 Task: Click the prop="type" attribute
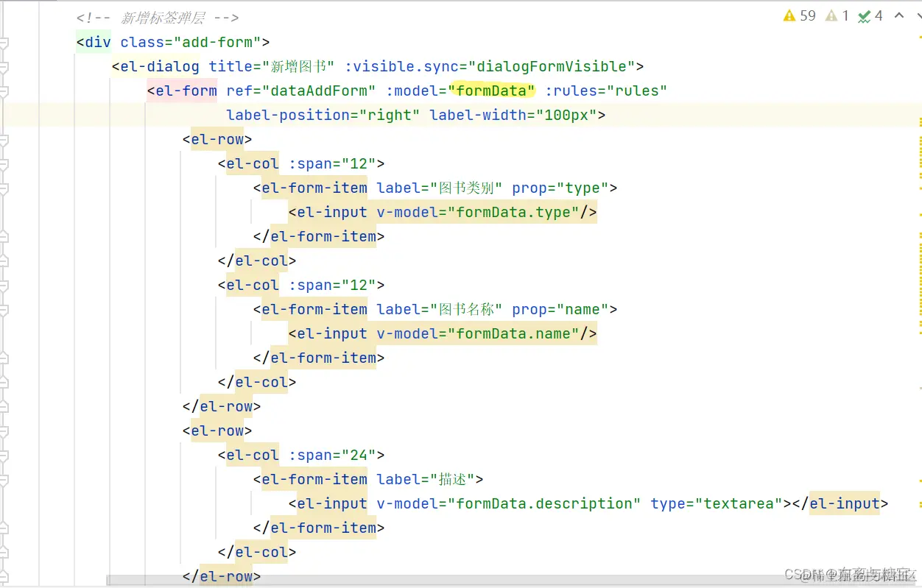pyautogui.click(x=560, y=188)
